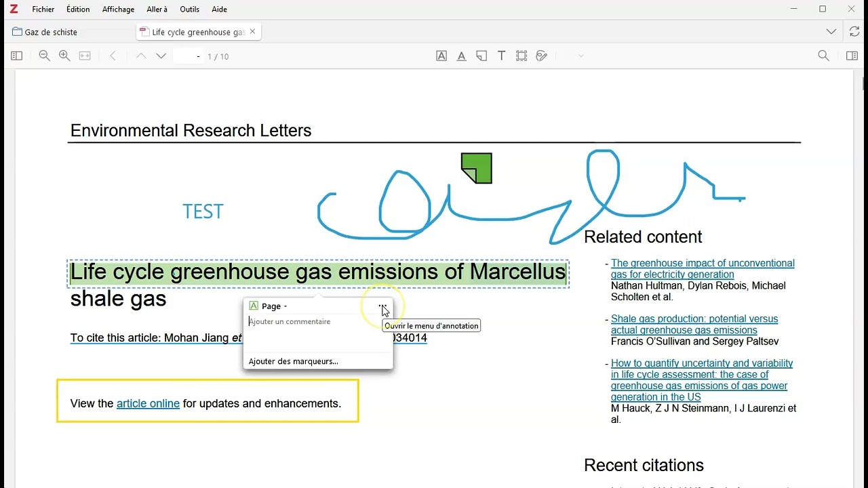Open the annotation menu three dots
The width and height of the screenshot is (868, 488).
pos(383,306)
